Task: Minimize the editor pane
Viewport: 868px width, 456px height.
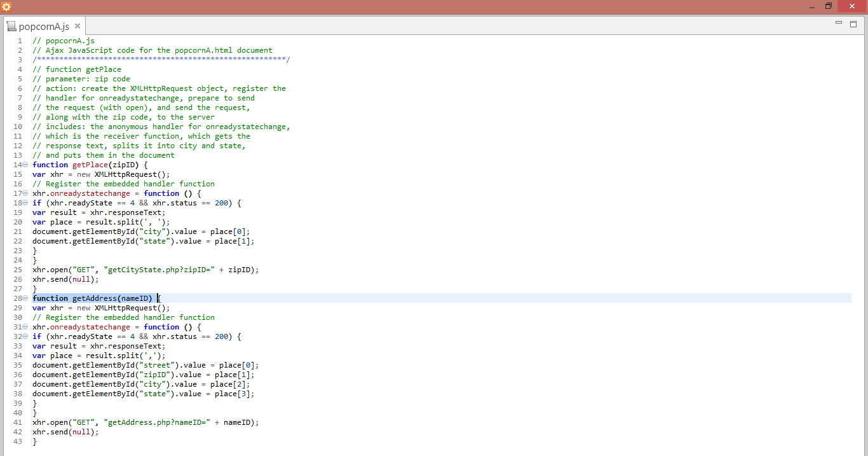Action: [838, 24]
